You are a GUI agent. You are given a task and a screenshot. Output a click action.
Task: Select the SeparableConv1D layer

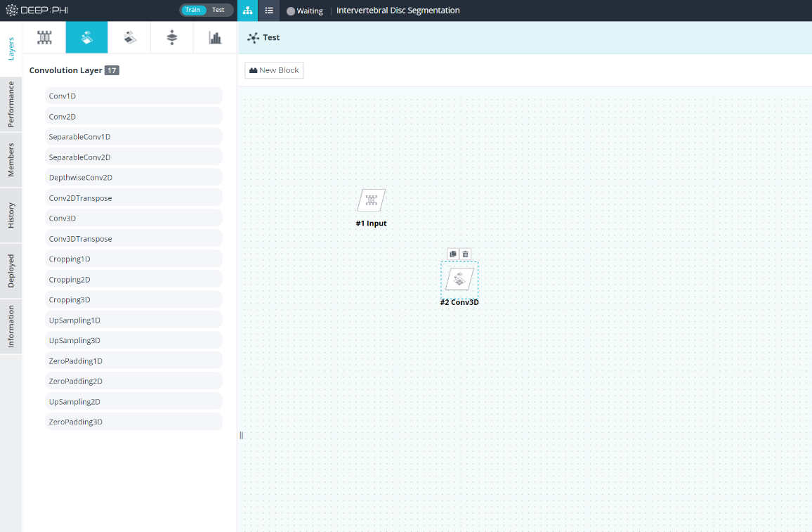(x=133, y=137)
